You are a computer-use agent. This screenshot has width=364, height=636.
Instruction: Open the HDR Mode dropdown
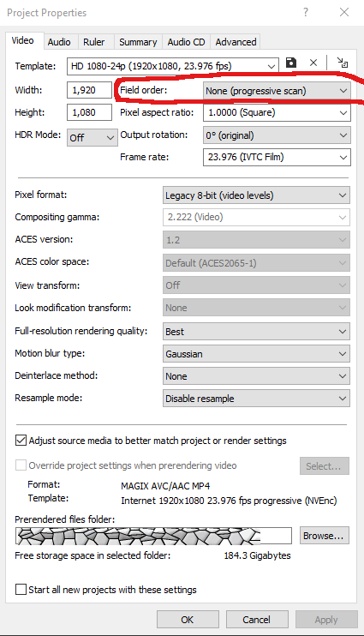pyautogui.click(x=92, y=137)
